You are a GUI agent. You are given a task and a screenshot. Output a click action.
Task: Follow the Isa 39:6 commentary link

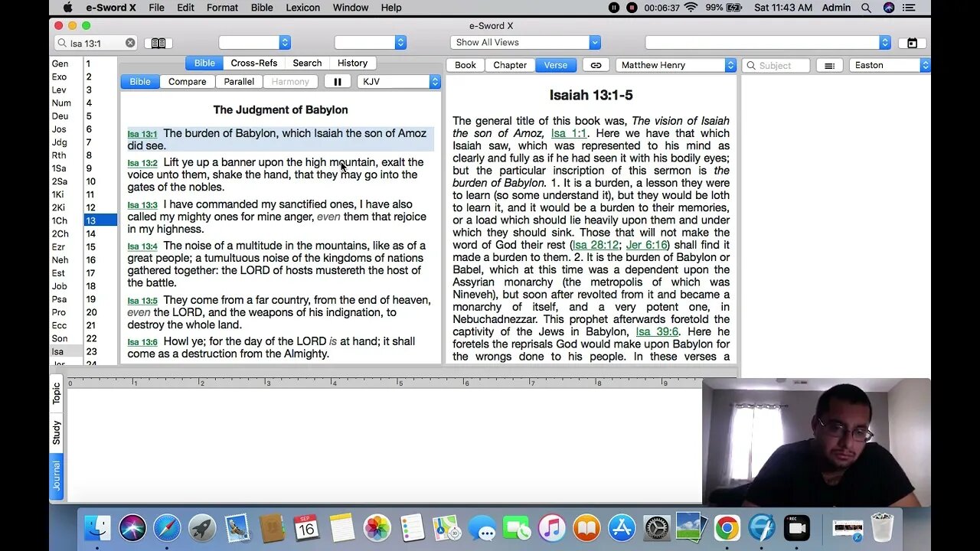click(x=657, y=332)
